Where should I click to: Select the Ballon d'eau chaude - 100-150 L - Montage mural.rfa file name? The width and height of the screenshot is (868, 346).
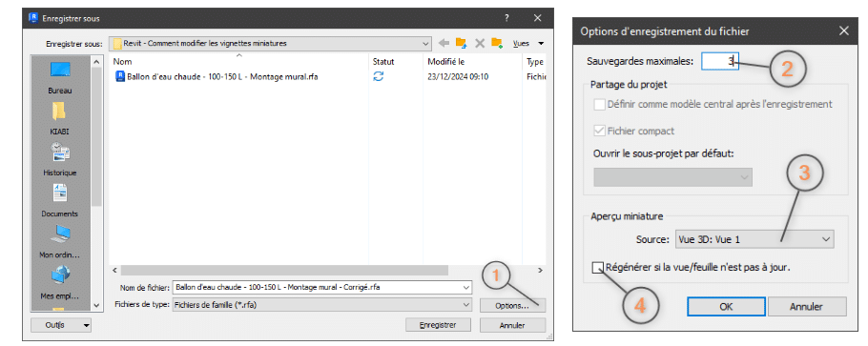[222, 77]
